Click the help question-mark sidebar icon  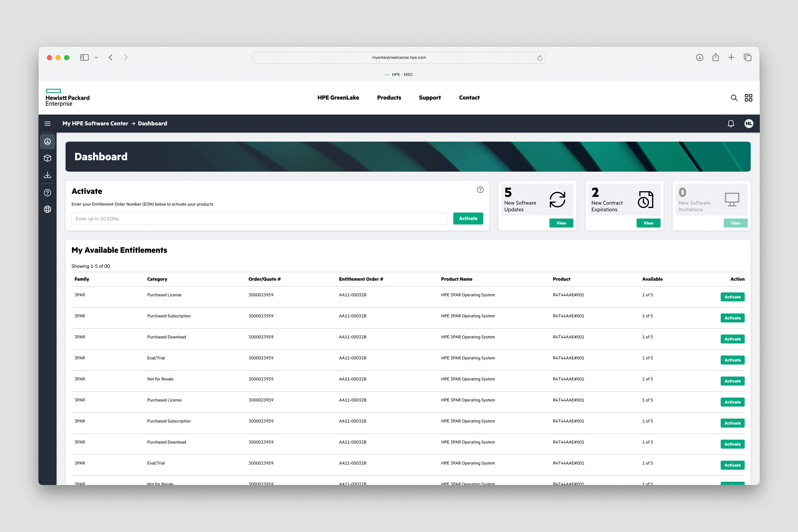click(x=47, y=193)
